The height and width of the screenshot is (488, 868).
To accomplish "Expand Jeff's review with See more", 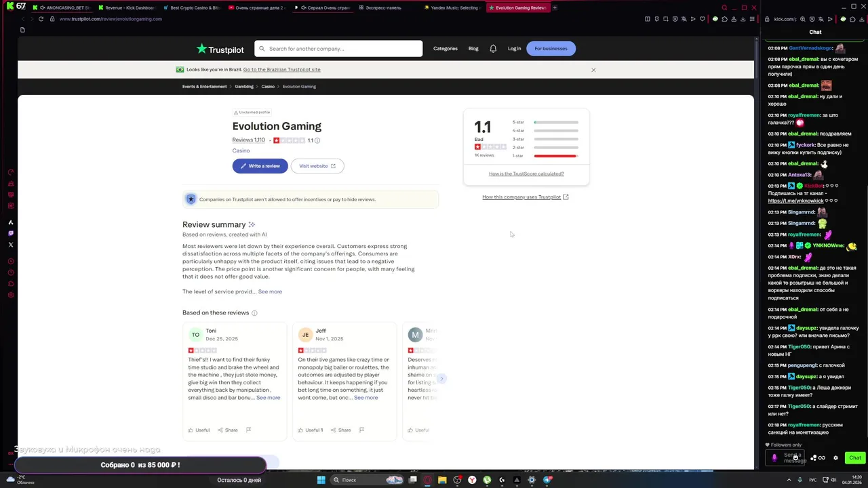I will (366, 398).
